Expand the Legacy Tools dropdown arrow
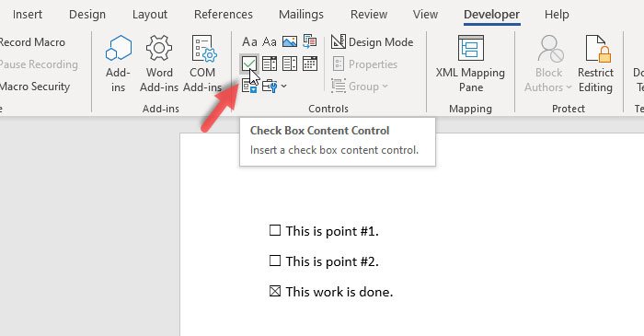Viewport: 644px width, 336px height. click(x=283, y=87)
